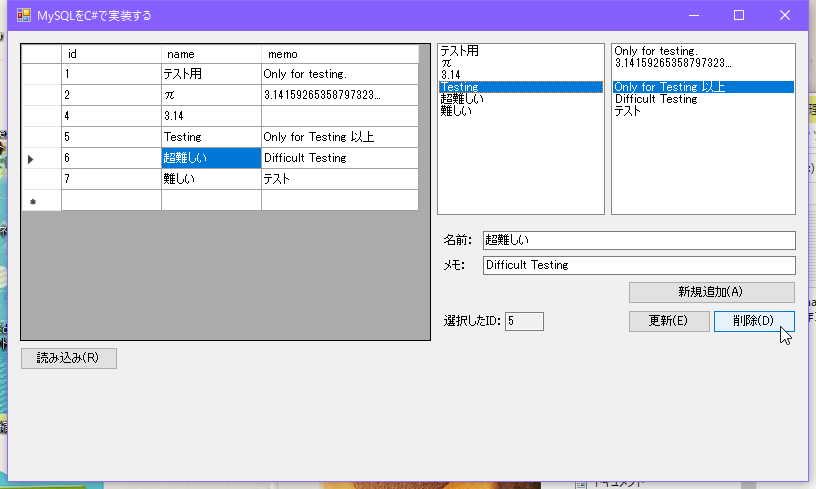Select grid name cell π
Screen dimensions: 816x489
tap(211, 95)
